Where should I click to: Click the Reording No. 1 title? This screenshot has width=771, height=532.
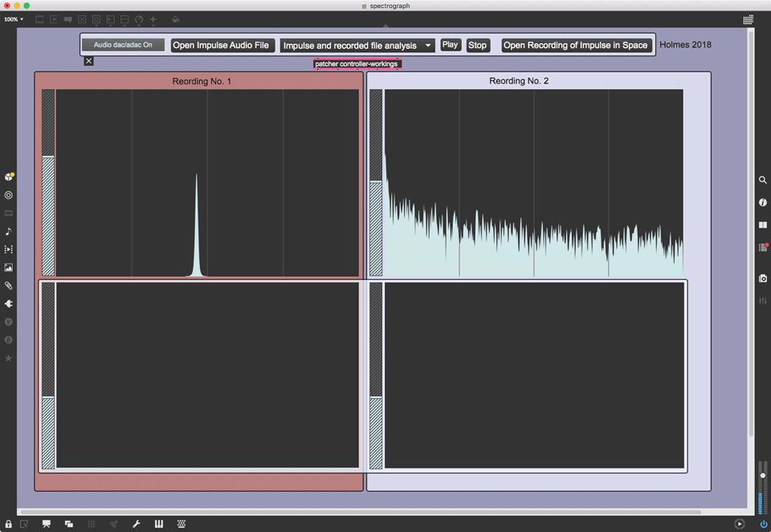click(202, 82)
